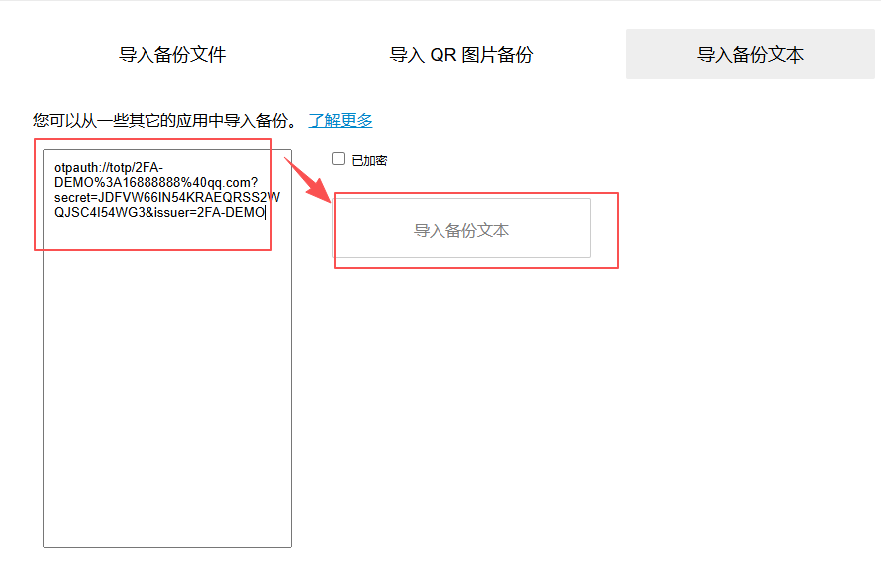Select the 导入备份文本 tab
The width and height of the screenshot is (881, 588).
[x=749, y=55]
